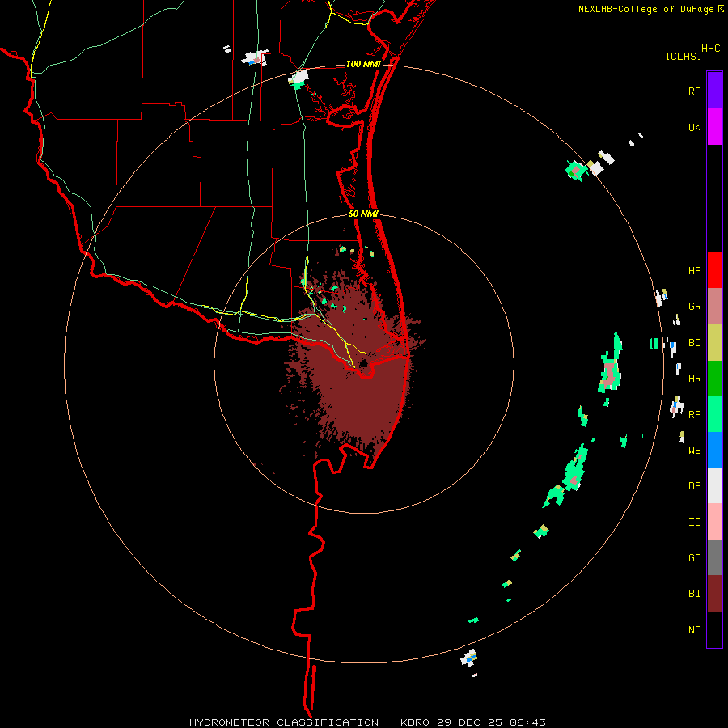This screenshot has height=728, width=728.
Task: Click the DS legend label
Action: pyautogui.click(x=694, y=485)
